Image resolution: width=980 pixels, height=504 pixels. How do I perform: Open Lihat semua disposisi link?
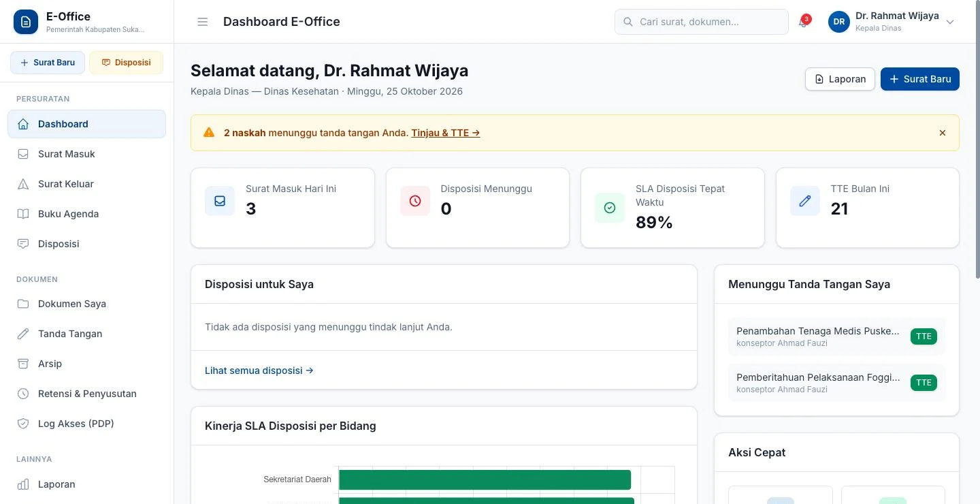point(259,371)
